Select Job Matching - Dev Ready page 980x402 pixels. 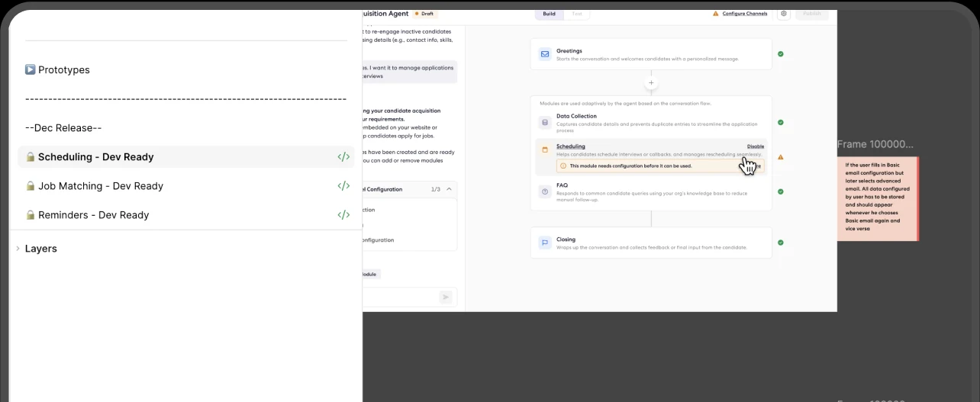click(186, 185)
